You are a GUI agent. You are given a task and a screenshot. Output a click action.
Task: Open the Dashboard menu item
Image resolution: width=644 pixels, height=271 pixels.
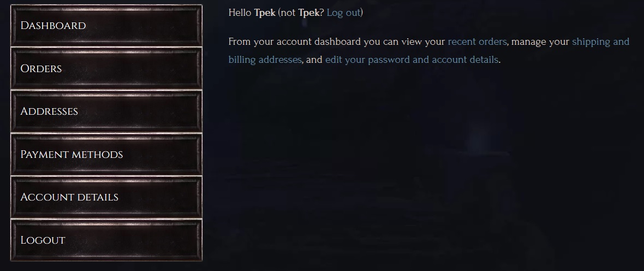tap(106, 26)
